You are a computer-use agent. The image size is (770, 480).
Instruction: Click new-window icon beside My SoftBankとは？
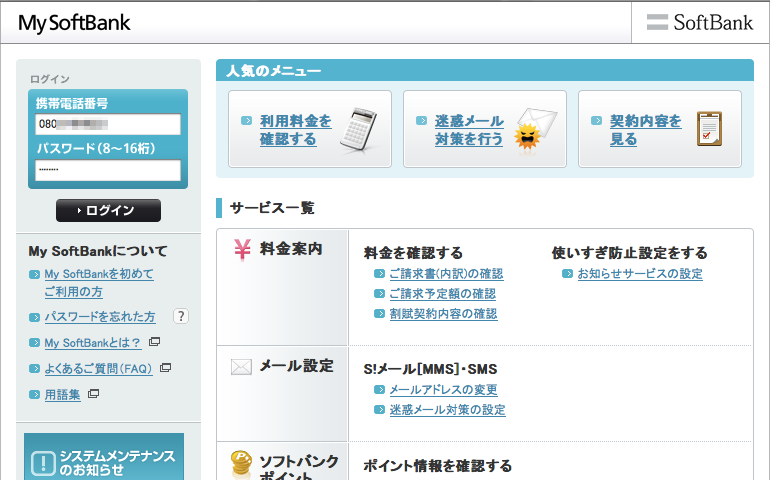click(155, 341)
